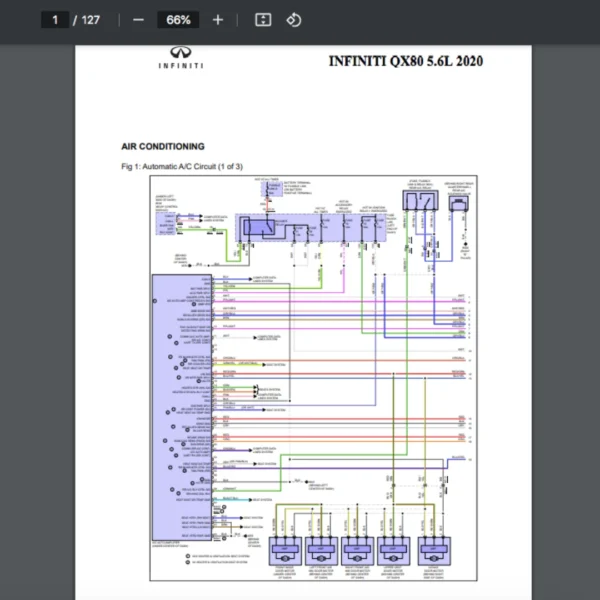Click the INFINITI QX80 5.6L 2020 title
Image resolution: width=600 pixels, height=600 pixels.
pos(405,61)
